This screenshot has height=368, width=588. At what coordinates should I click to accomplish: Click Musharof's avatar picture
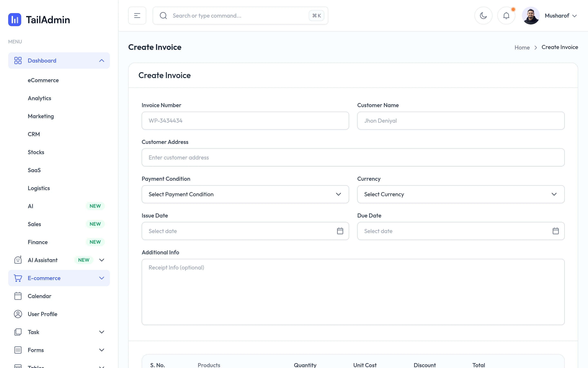tap(531, 16)
